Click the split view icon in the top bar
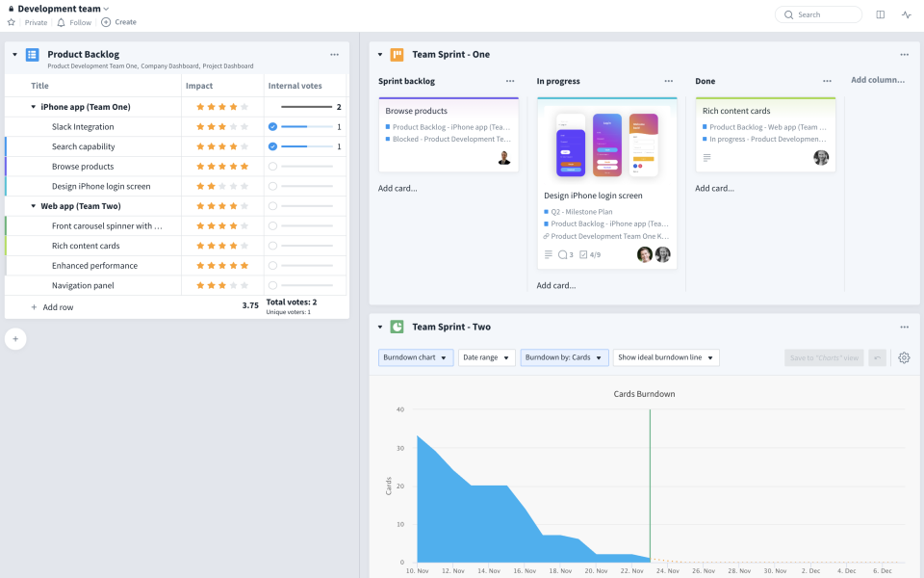 tap(882, 14)
